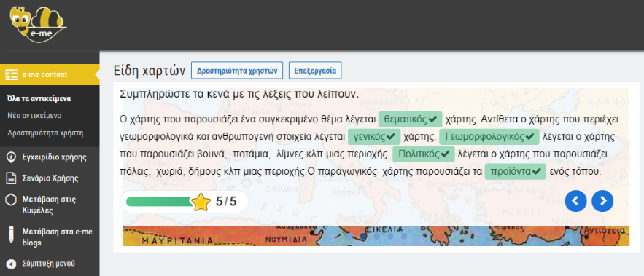The width and height of the screenshot is (644, 276).
Task: Click the filled blank Πολιτικός
Action: click(424, 154)
